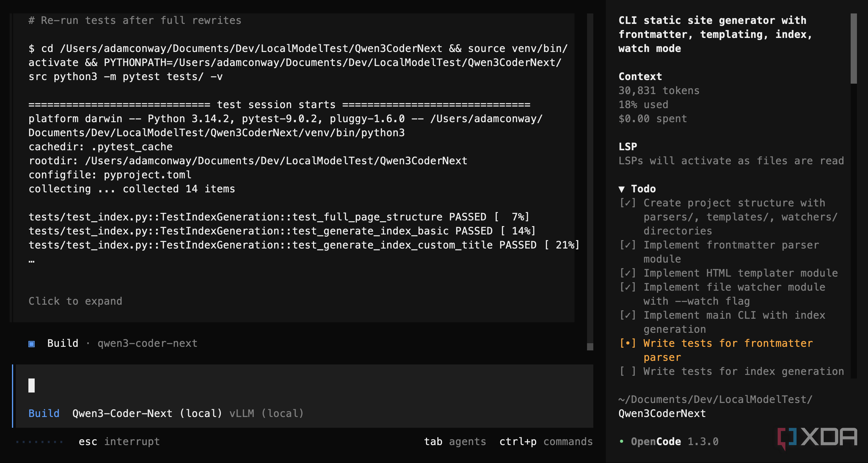Open ctrl+p commands palette hint

[546, 441]
